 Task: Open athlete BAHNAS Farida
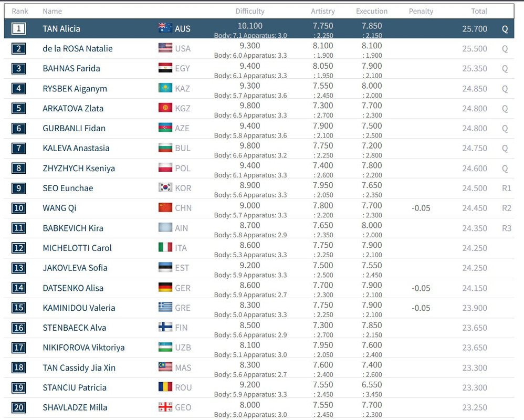click(x=71, y=68)
